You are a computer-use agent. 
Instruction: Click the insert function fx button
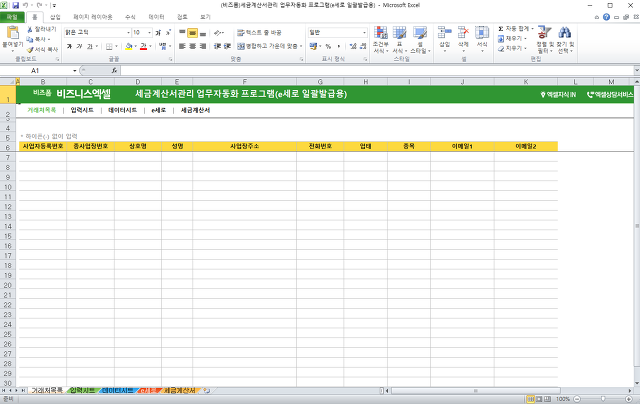pos(115,71)
